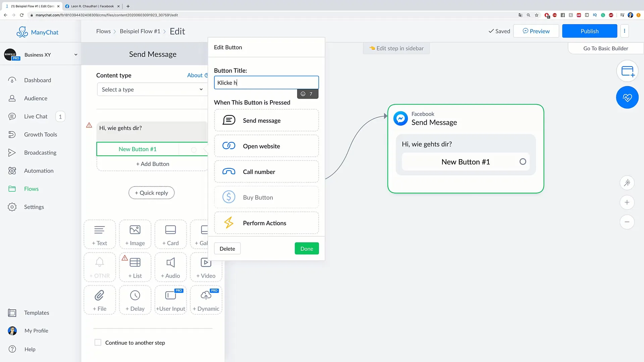This screenshot has height=362, width=644.
Task: Open Growth Tools
Action: (x=40, y=134)
